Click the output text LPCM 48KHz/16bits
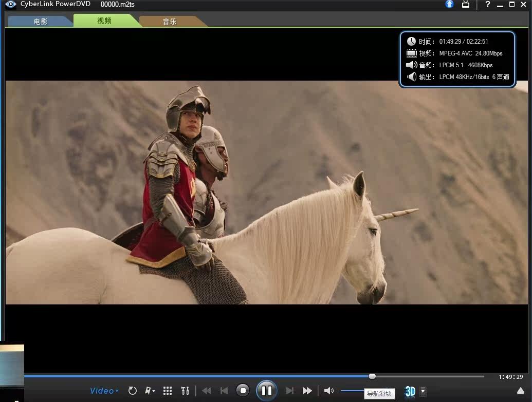The image size is (532, 402). (464, 77)
